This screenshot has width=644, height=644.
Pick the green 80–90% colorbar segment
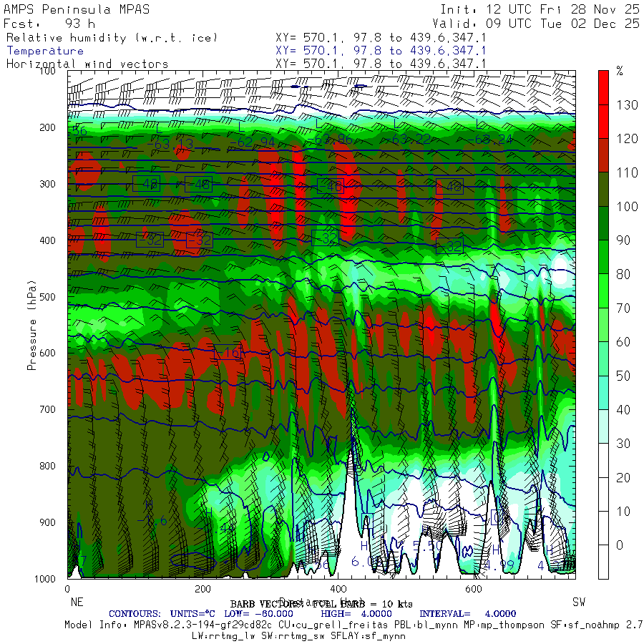tap(603, 257)
